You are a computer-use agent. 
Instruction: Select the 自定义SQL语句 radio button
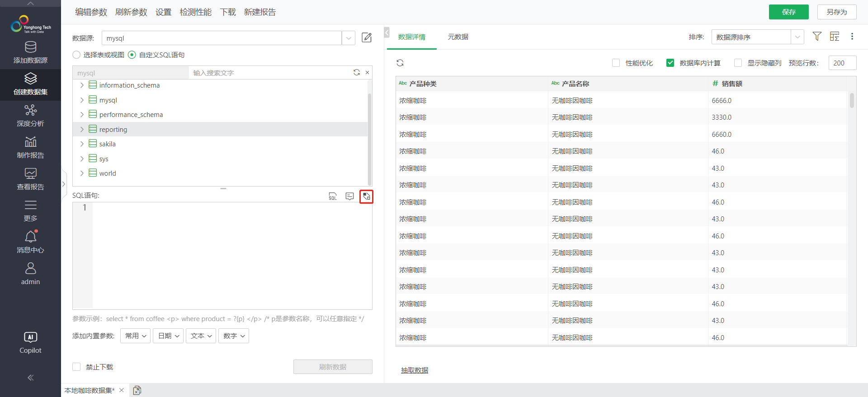(x=132, y=55)
